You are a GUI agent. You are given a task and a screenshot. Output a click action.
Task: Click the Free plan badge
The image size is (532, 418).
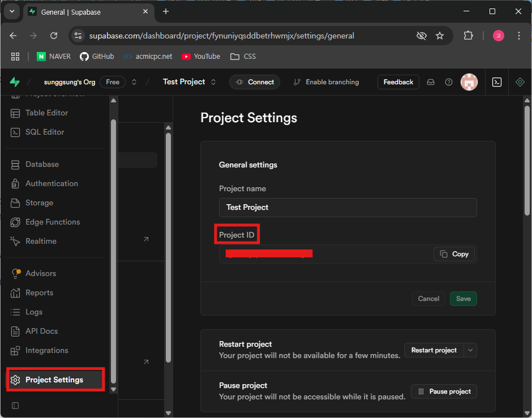click(113, 82)
